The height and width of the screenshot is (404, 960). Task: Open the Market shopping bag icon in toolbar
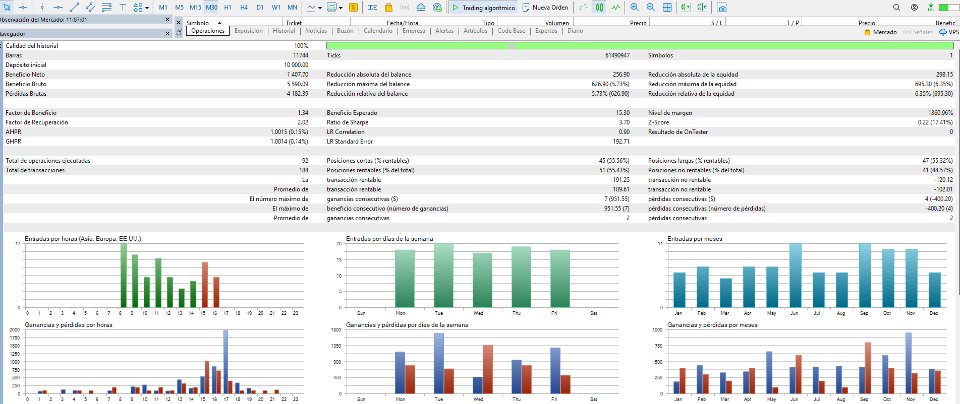point(388,7)
